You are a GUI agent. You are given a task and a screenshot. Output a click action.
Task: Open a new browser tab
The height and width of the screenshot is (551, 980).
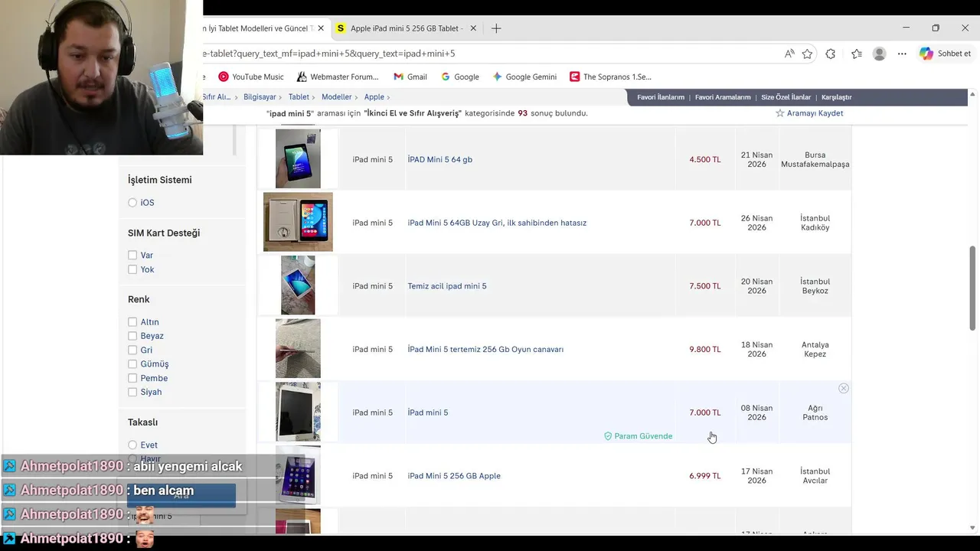point(496,28)
